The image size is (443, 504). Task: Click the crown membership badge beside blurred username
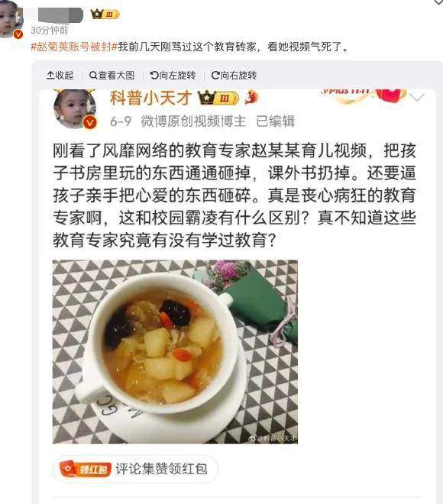coord(105,15)
